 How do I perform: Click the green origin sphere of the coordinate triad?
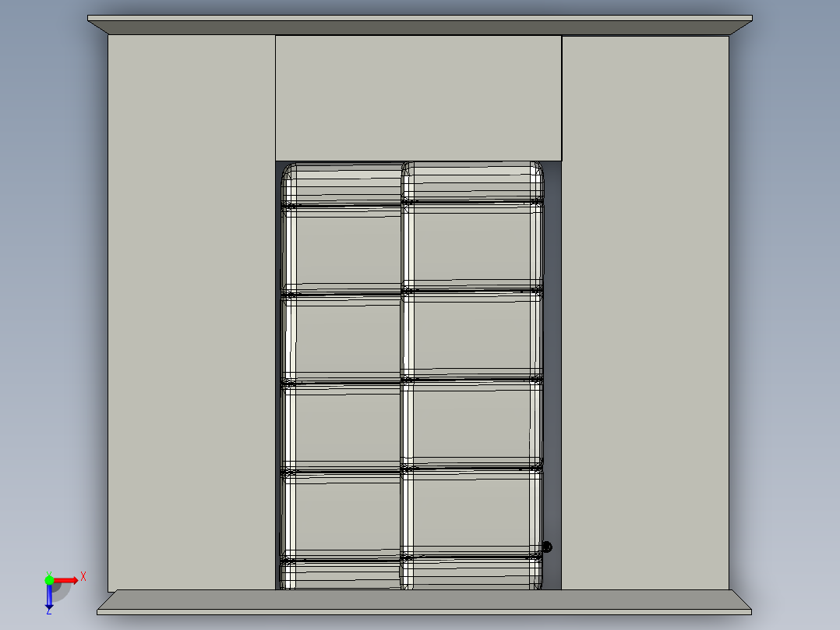coord(49,580)
